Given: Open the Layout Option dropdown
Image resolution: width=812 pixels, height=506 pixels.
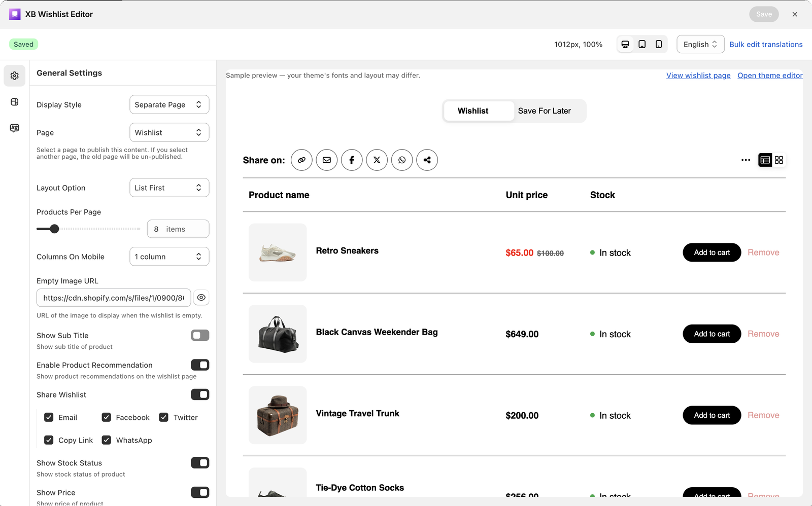Looking at the screenshot, I should coord(170,188).
